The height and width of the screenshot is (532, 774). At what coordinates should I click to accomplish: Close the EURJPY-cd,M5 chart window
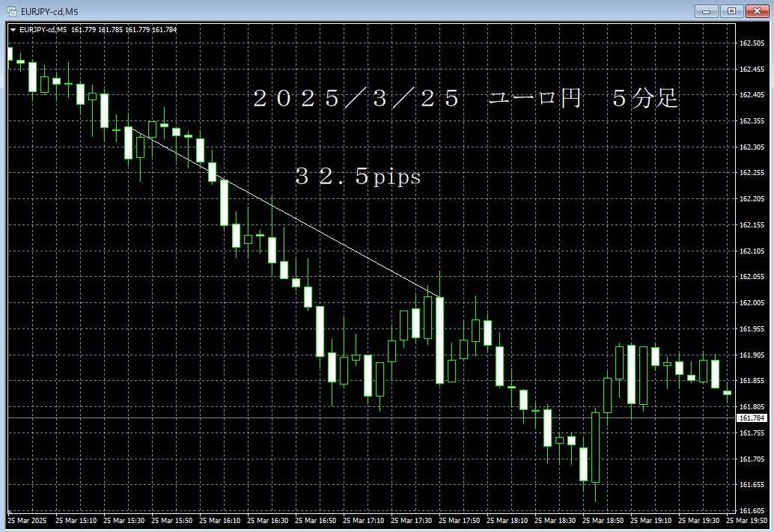758,11
